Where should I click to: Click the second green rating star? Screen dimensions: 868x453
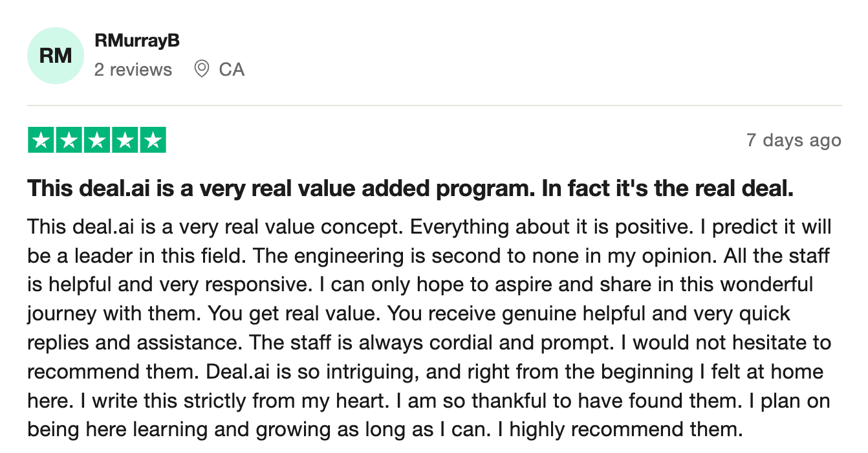[x=69, y=140]
